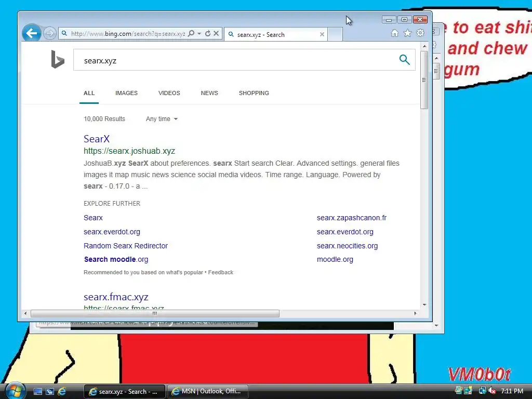This screenshot has height=399, width=532.
Task: Open Favorites with the star icon
Action: point(407,33)
